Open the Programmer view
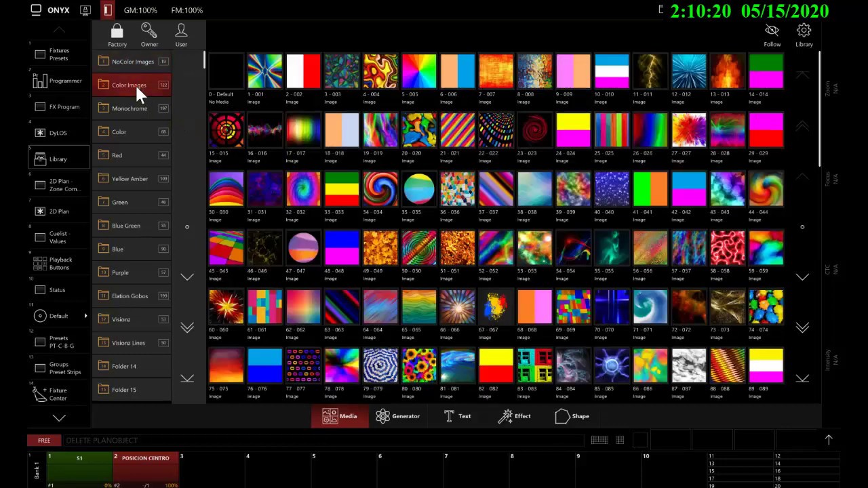This screenshot has height=488, width=868. 58,81
